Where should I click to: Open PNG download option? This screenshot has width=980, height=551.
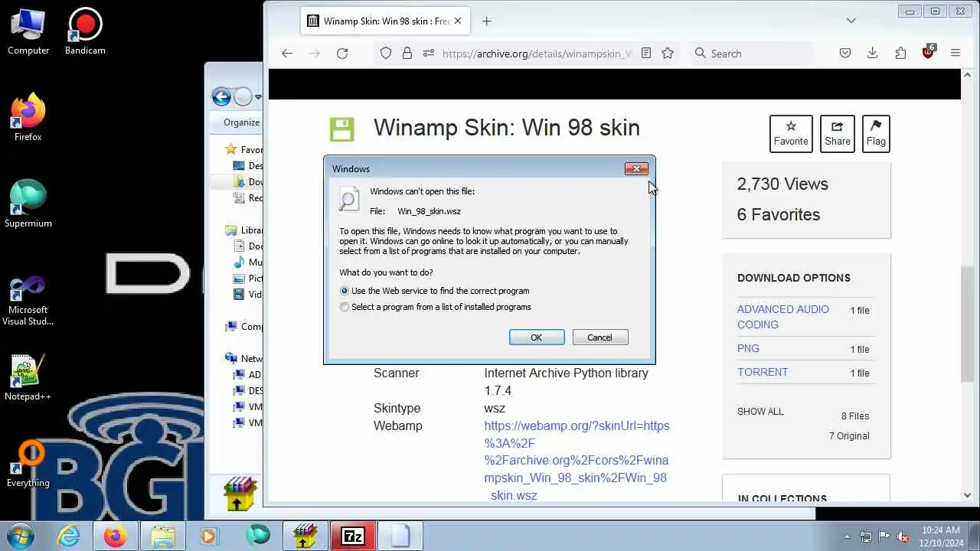(748, 348)
